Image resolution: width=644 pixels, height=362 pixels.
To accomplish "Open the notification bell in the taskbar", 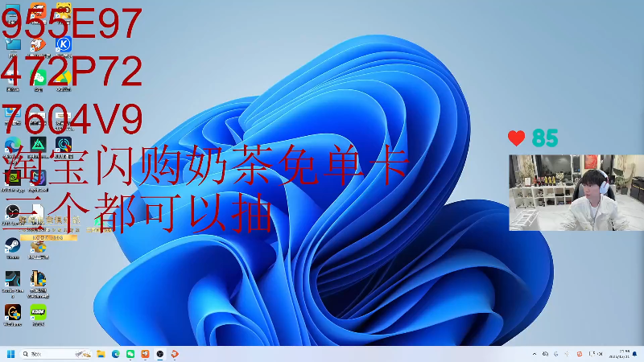I will coord(635,354).
